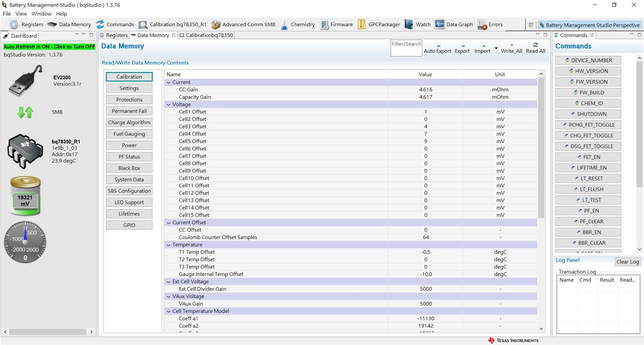Click the Filter/Search input field
The height and width of the screenshot is (345, 644).
[x=406, y=48]
